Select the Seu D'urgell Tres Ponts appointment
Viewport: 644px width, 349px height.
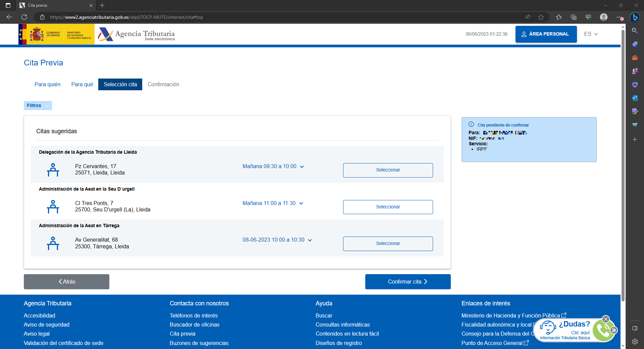coord(388,207)
